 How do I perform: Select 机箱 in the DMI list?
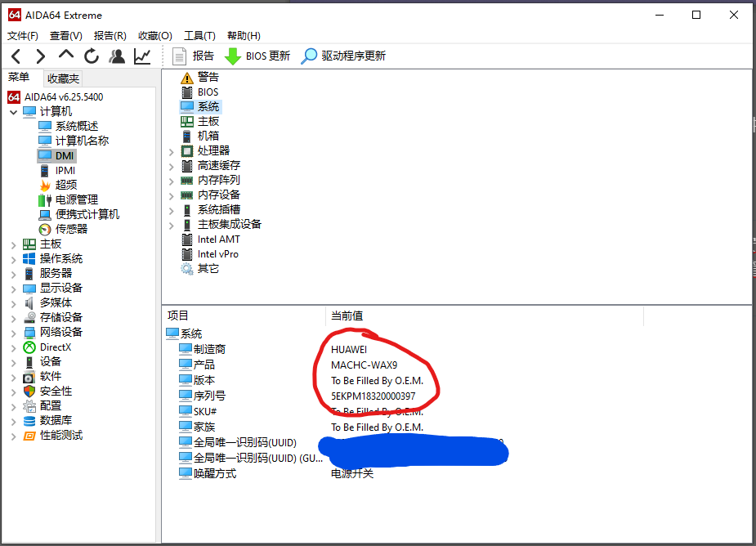[199, 136]
